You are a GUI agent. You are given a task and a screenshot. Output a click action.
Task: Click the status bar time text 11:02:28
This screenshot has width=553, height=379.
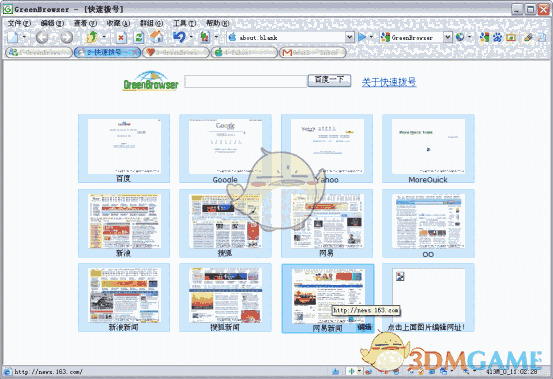525,372
